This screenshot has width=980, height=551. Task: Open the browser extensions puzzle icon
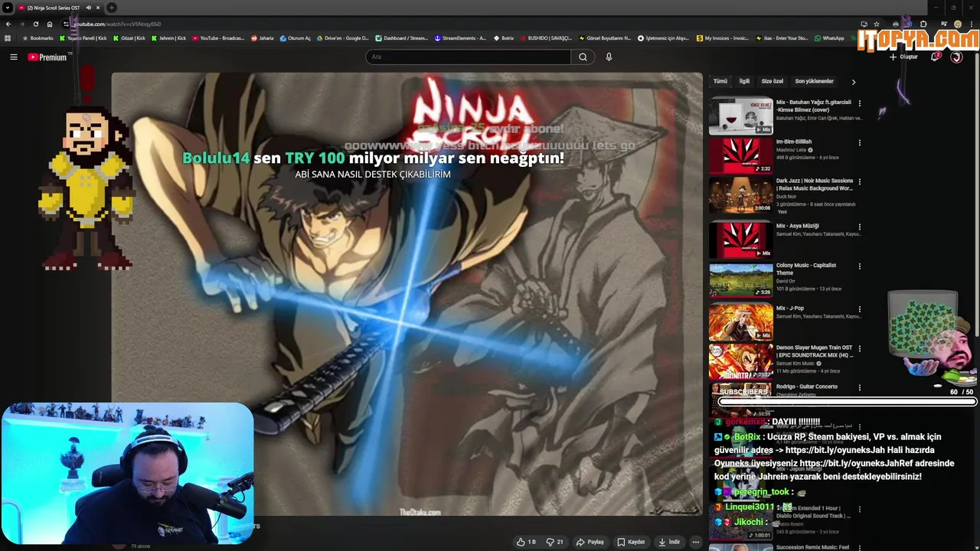click(x=923, y=24)
